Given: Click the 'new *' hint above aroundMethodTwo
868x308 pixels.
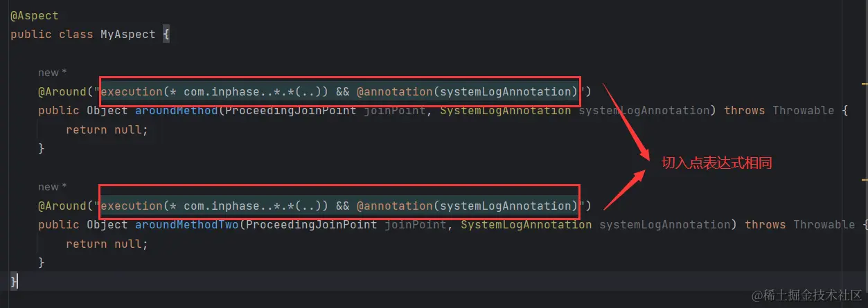Looking at the screenshot, I should 53,187.
